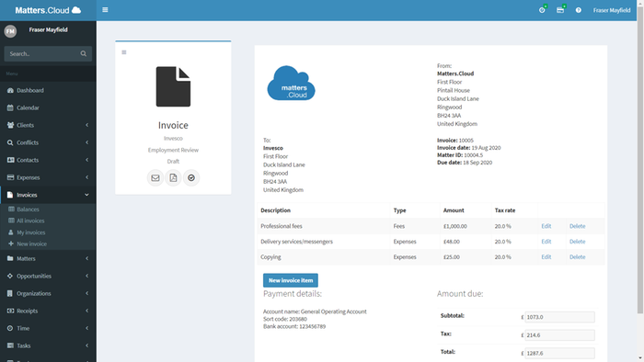Viewport: 644px width, 362px height.
Task: Open the help question mark icon
Action: 579,10
